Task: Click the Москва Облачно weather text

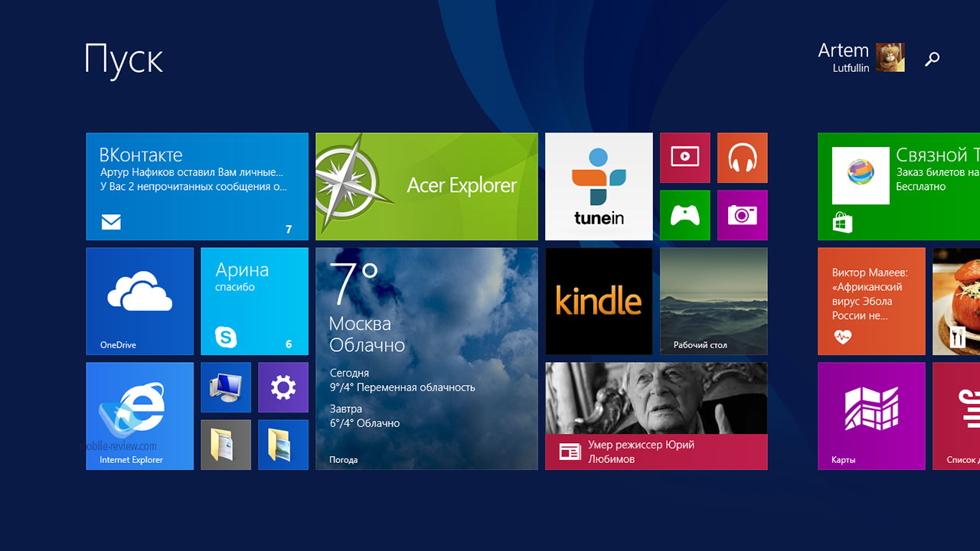Action: [367, 334]
